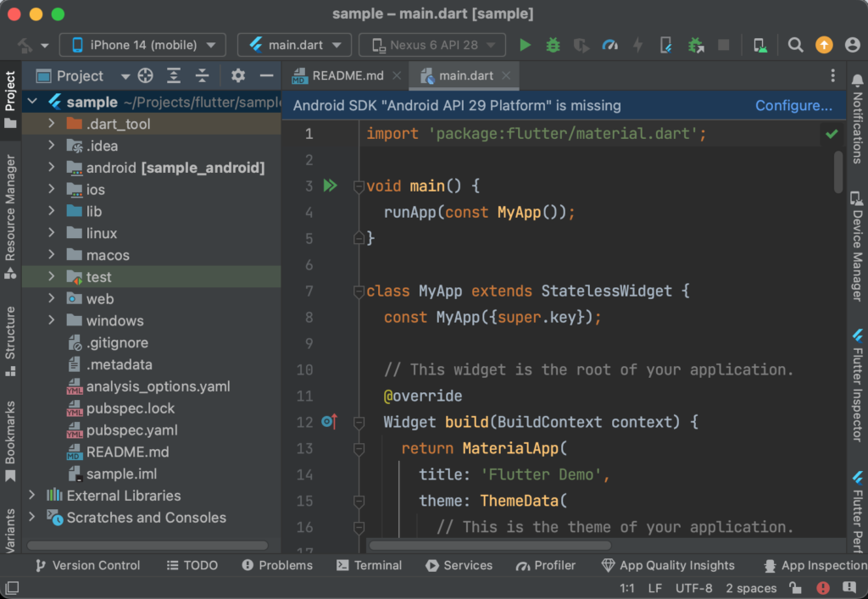Toggle Device Manager side panel

(x=857, y=247)
